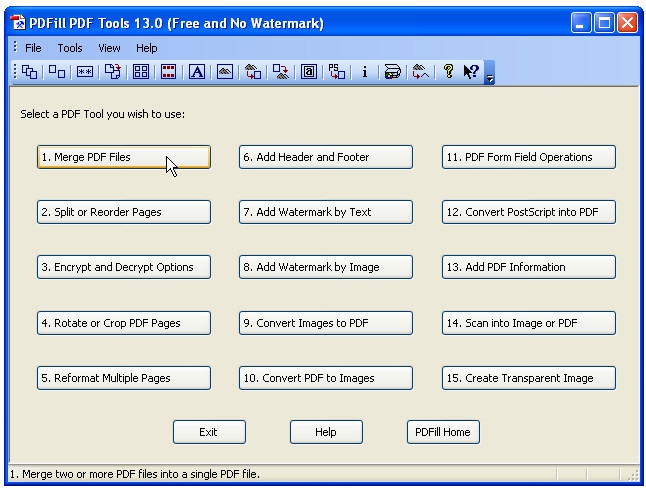The height and width of the screenshot is (490, 646).
Task: Click the 9. Convert Images to PDF button
Action: click(326, 323)
